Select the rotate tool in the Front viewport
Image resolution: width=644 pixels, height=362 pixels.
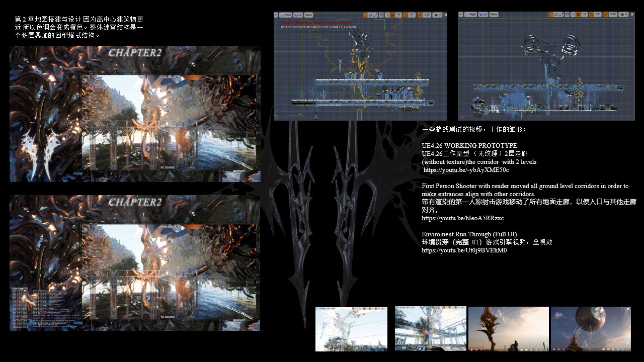coord(370,15)
